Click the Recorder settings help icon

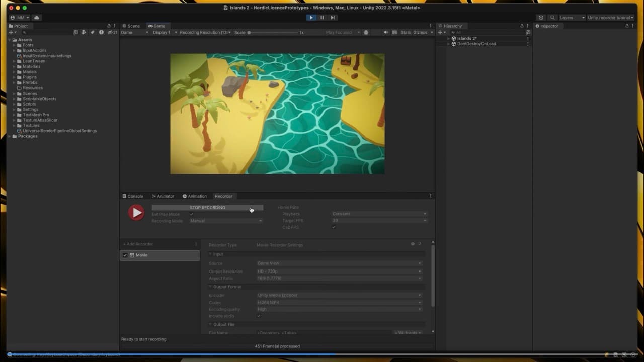[x=413, y=244]
